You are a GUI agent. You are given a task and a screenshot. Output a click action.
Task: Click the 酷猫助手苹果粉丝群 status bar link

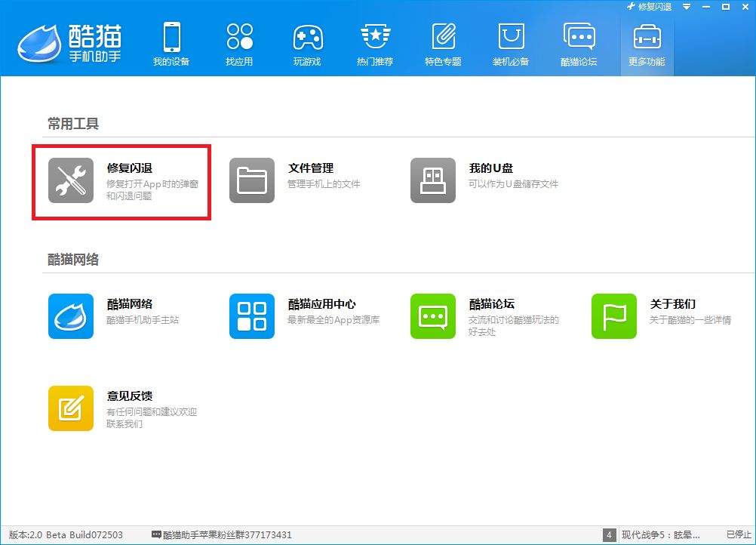222,535
